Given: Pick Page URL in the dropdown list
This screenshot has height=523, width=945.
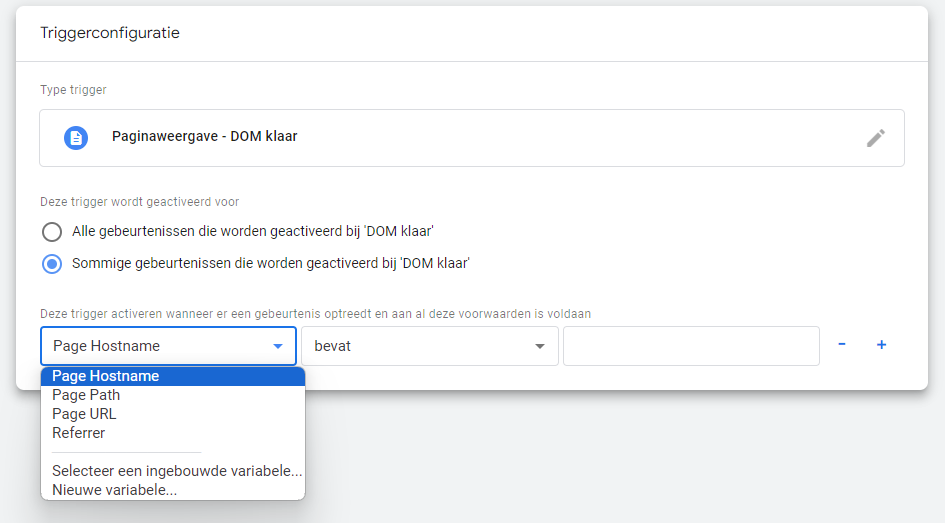Looking at the screenshot, I should 85,414.
